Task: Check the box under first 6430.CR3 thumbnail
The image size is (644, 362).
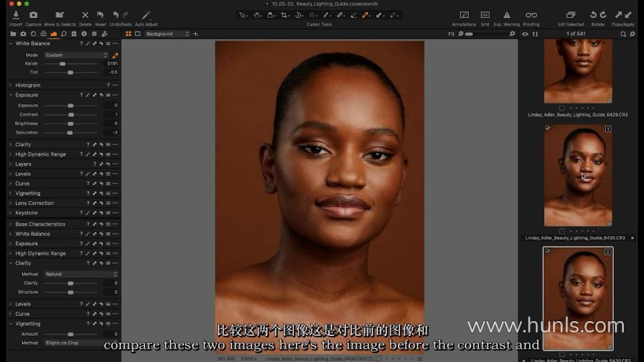Action: [x=562, y=231]
